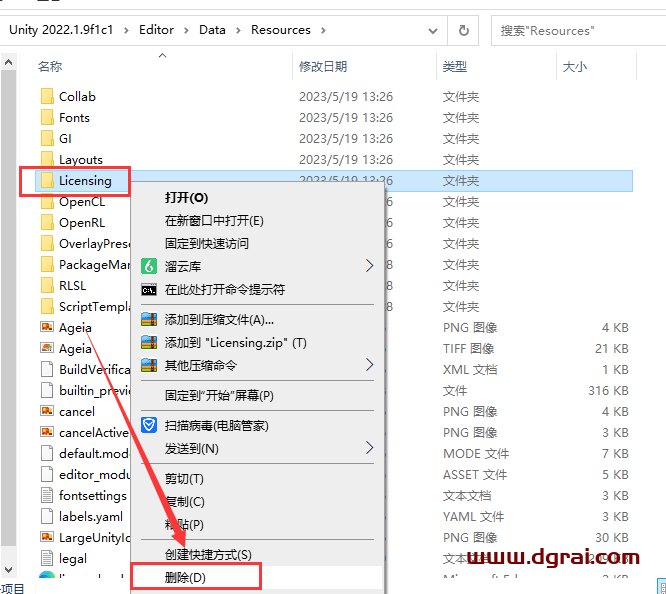Image resolution: width=666 pixels, height=594 pixels.
Task: Open the address bar history dropdown
Action: pyautogui.click(x=433, y=31)
